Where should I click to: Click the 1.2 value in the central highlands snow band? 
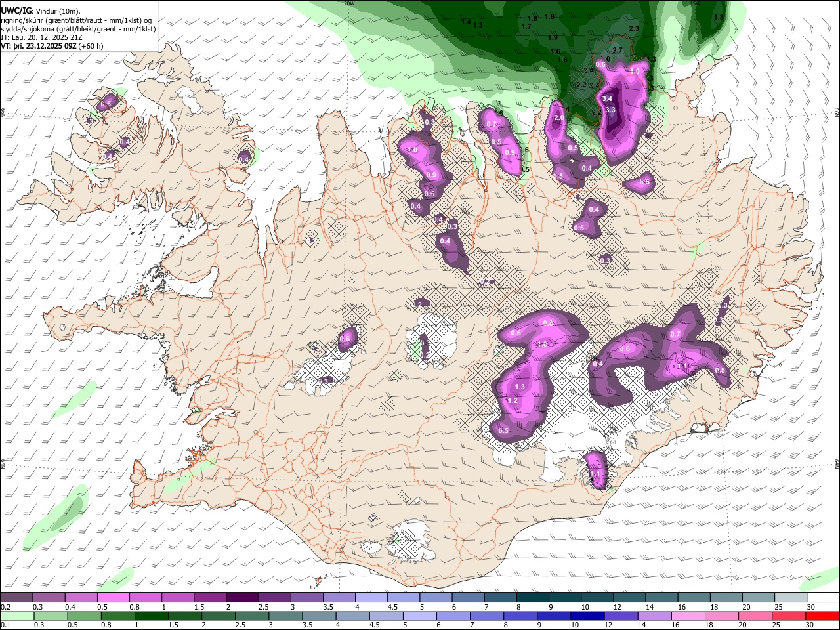[513, 400]
